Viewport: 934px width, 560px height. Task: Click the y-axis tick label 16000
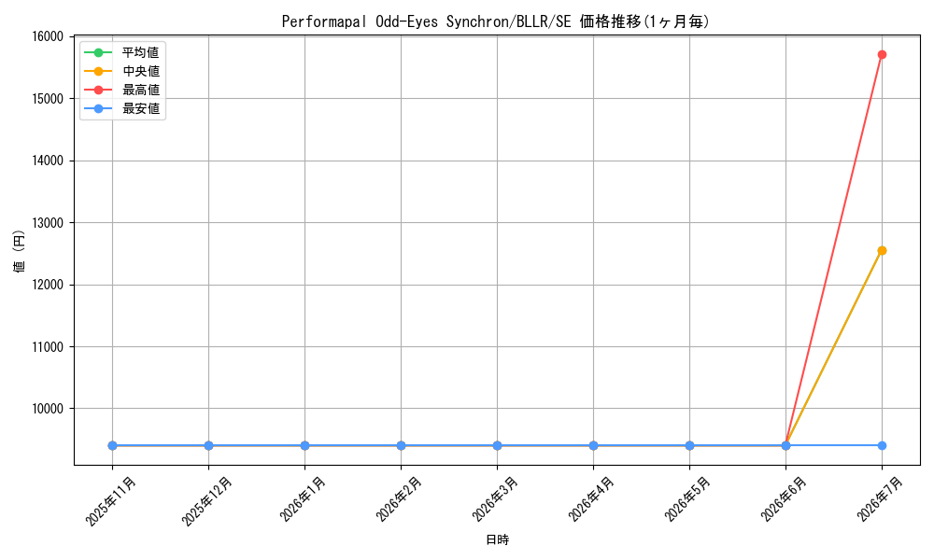click(48, 37)
